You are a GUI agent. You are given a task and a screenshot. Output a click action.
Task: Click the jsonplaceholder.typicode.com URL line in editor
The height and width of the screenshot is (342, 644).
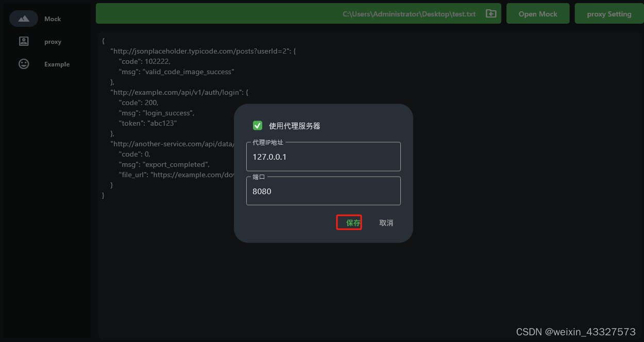click(x=203, y=51)
